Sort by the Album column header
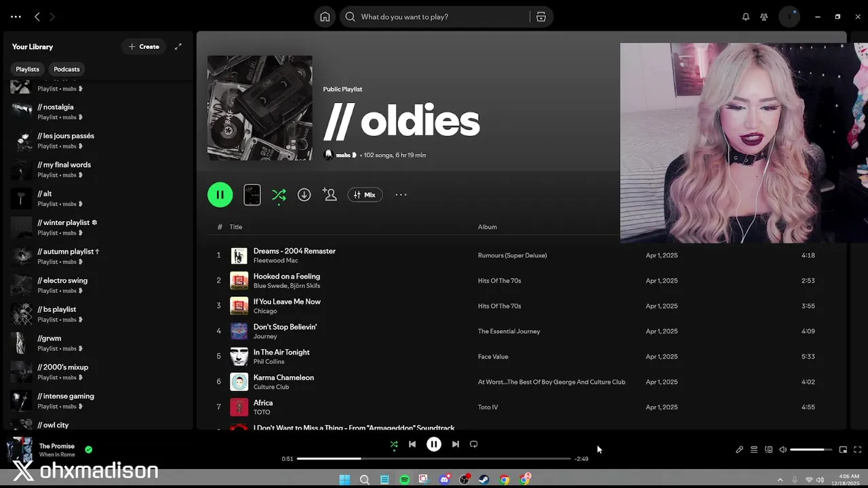Screen dimensions: 868x488 pos(487,227)
